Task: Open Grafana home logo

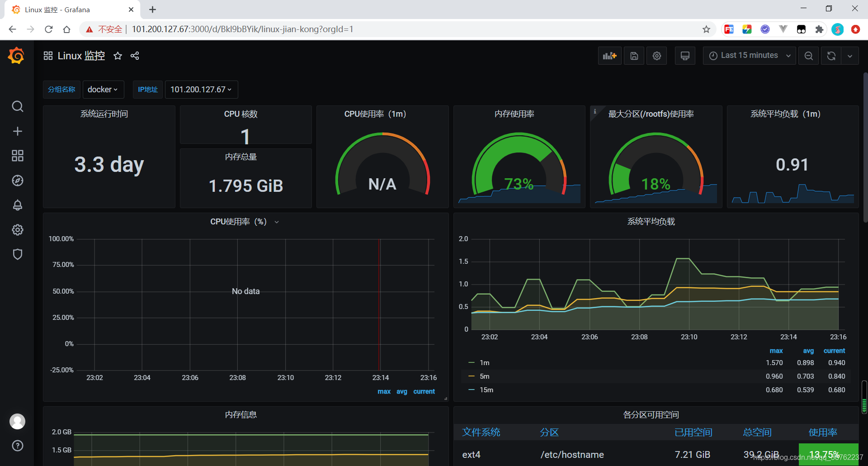Action: click(x=17, y=56)
